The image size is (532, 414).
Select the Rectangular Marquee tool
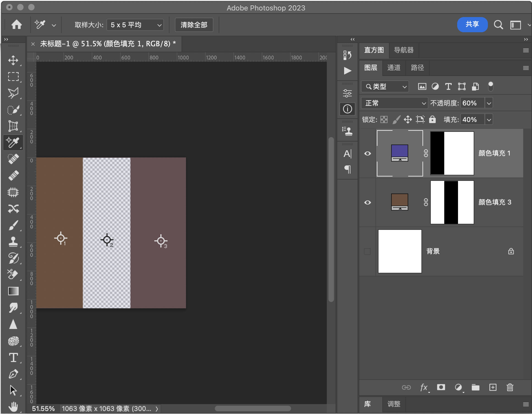click(x=13, y=77)
